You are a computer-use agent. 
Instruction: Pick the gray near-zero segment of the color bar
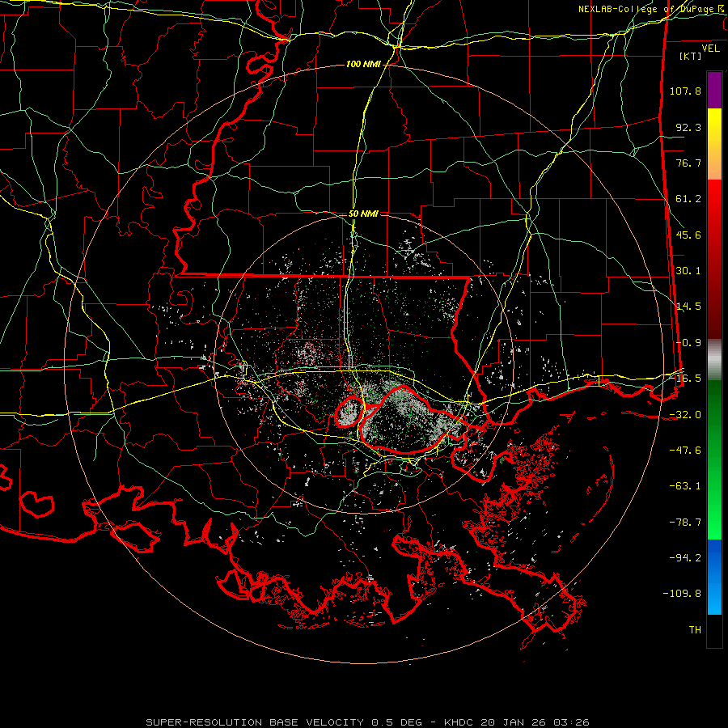pyautogui.click(x=714, y=360)
